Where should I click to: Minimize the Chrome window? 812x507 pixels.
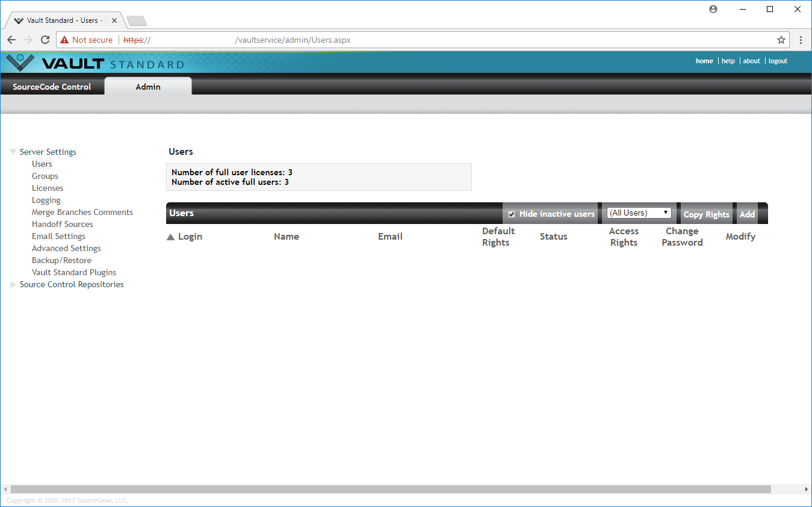click(x=742, y=9)
